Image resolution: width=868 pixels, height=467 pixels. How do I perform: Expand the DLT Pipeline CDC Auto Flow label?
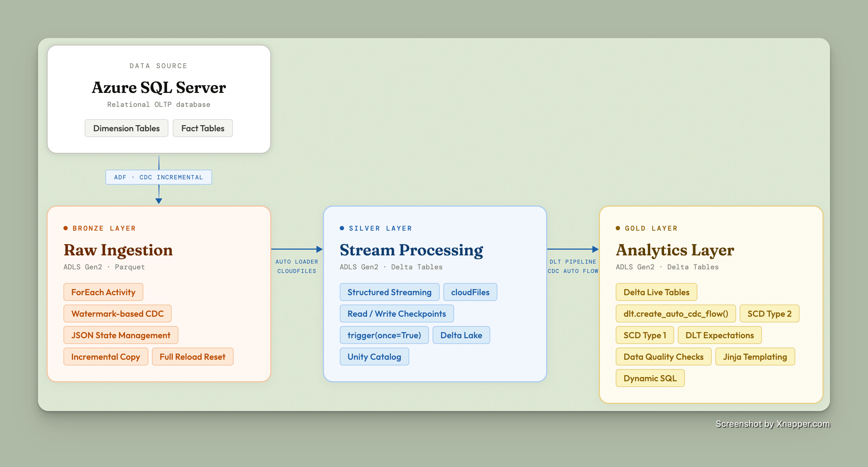click(572, 266)
